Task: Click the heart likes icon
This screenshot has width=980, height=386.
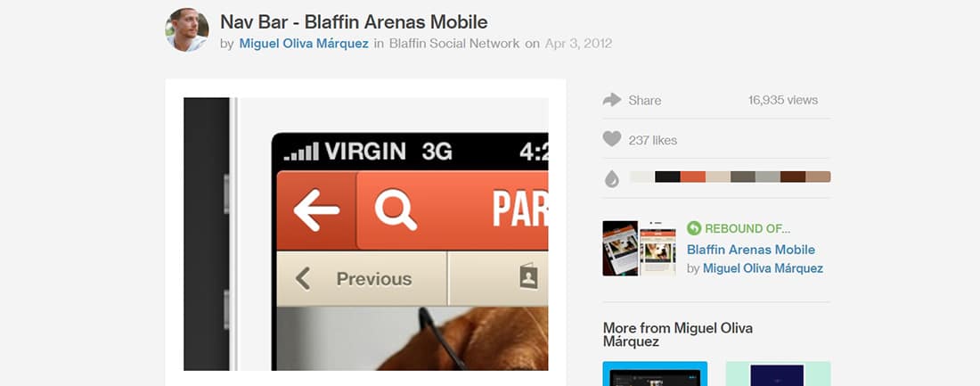Action: coord(612,139)
